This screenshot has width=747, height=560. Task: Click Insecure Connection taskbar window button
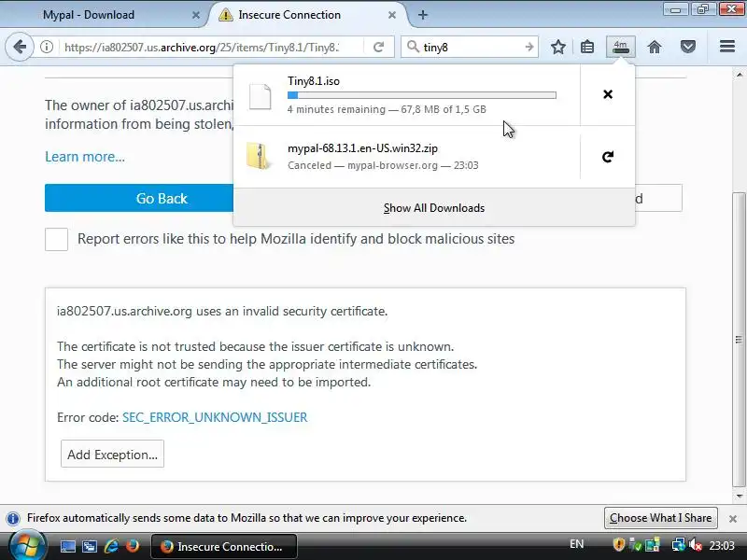(224, 546)
